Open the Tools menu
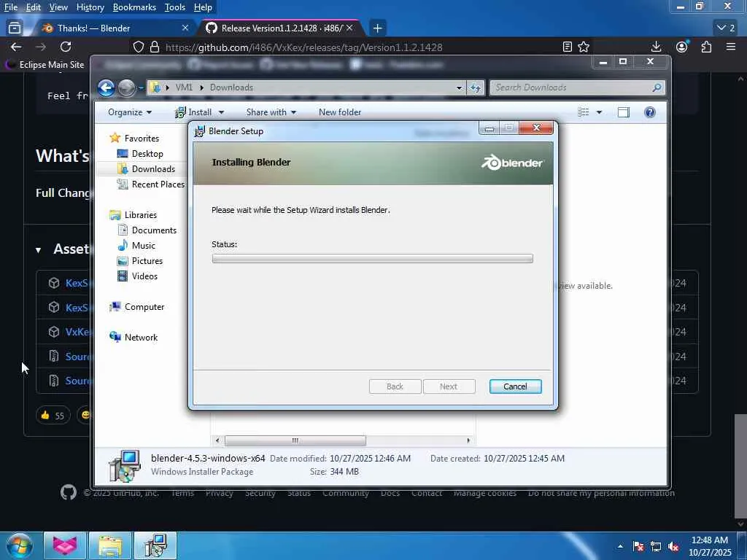Image resolution: width=747 pixels, height=560 pixels. click(x=175, y=7)
